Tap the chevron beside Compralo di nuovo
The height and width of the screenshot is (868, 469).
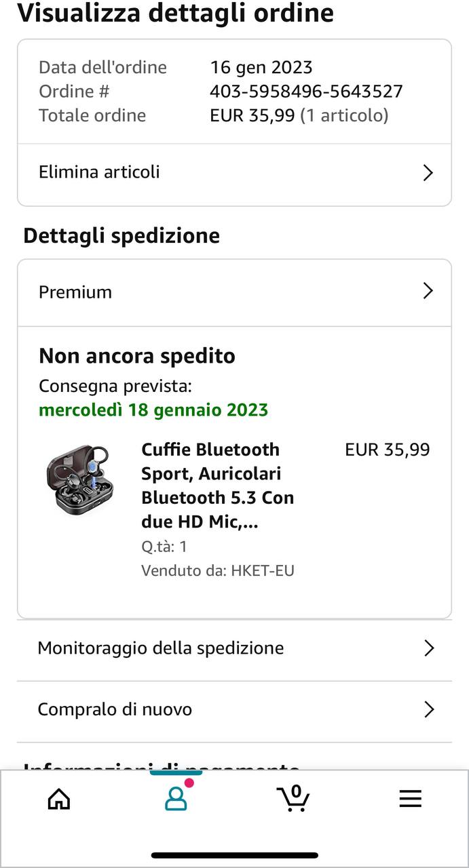tap(428, 710)
